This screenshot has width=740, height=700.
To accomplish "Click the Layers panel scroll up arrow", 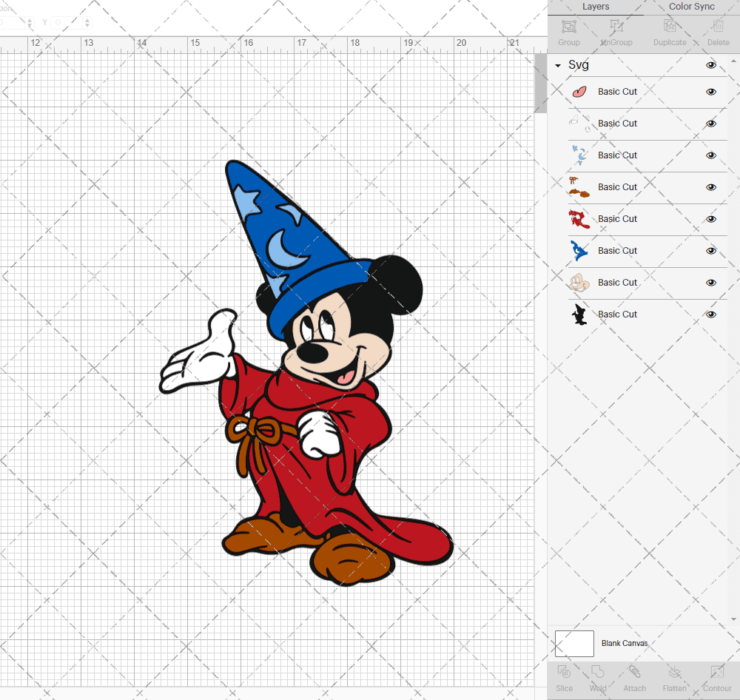I will (733, 61).
